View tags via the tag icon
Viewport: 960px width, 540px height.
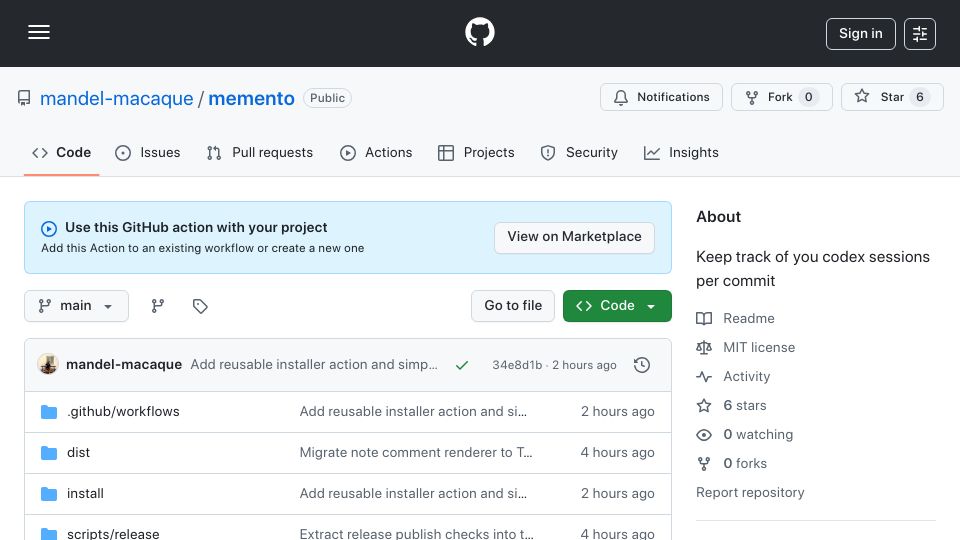[x=200, y=306]
